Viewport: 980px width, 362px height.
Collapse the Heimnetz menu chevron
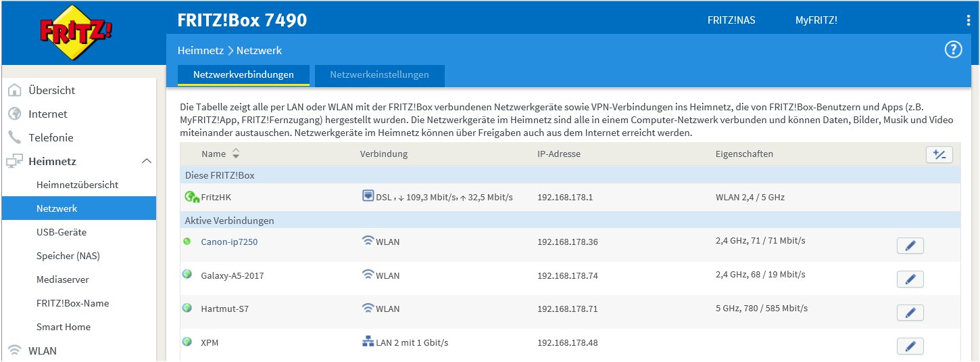pyautogui.click(x=146, y=161)
